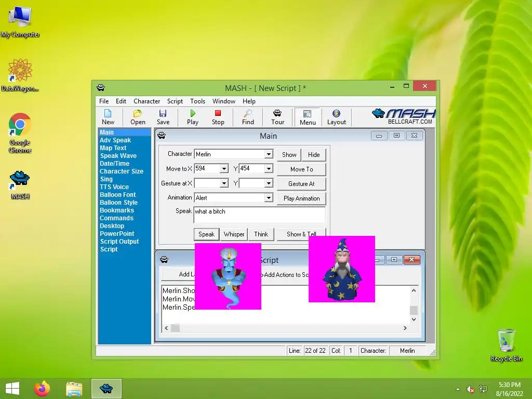Click the MASH title bar app icon
The image size is (532, 399).
[x=101, y=87]
